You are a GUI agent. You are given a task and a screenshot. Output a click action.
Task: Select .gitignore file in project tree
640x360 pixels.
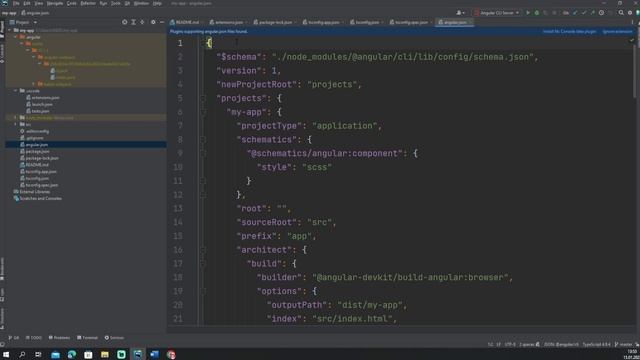tap(31, 138)
